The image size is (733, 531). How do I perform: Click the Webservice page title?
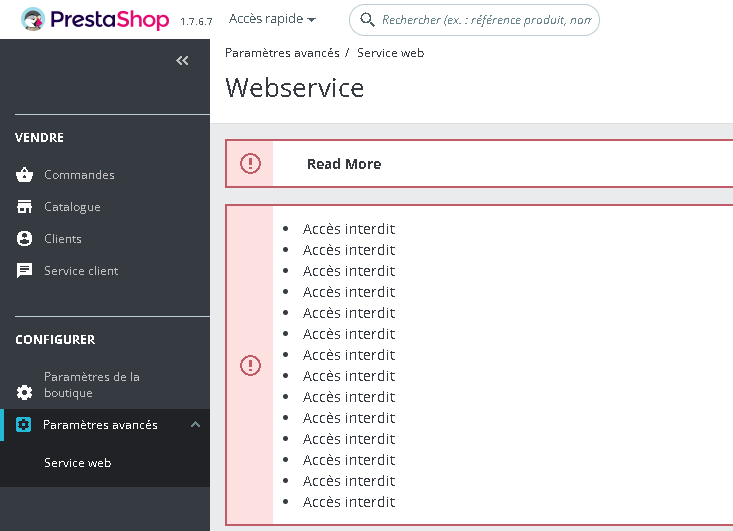coord(295,87)
